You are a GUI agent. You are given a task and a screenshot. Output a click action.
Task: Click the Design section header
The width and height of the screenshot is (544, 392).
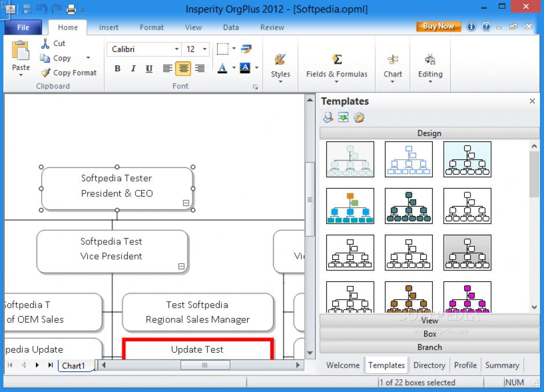point(429,133)
